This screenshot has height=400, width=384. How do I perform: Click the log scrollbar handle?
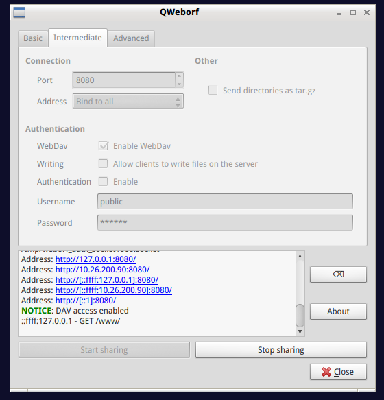pyautogui.click(x=300, y=315)
